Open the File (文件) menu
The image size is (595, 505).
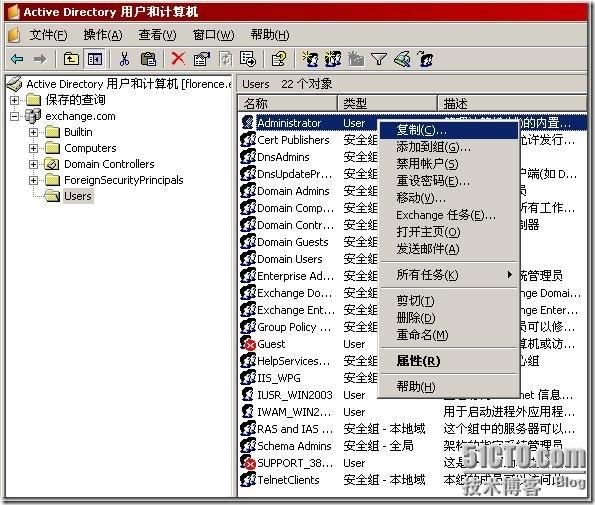[48, 35]
